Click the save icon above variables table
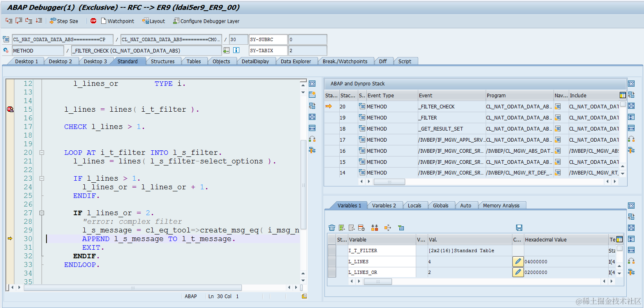The height and width of the screenshot is (308, 644). pyautogui.click(x=519, y=228)
